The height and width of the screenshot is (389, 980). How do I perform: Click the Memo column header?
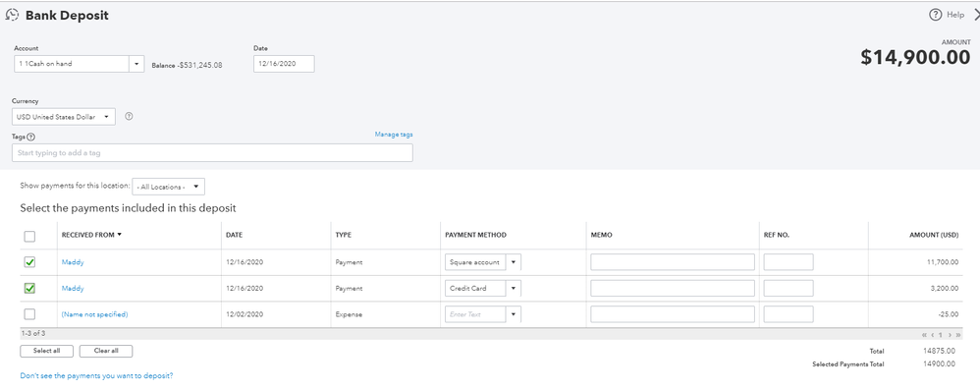[601, 235]
